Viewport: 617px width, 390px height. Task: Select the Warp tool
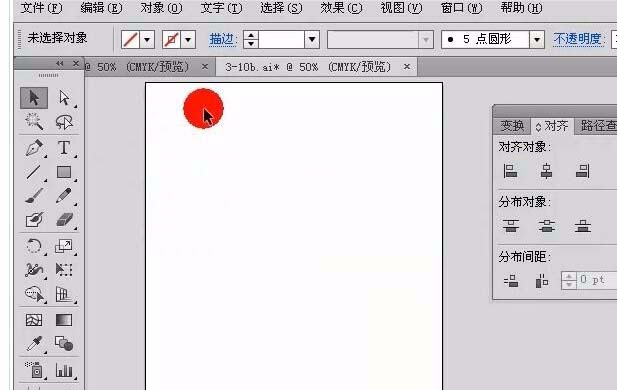click(x=34, y=270)
